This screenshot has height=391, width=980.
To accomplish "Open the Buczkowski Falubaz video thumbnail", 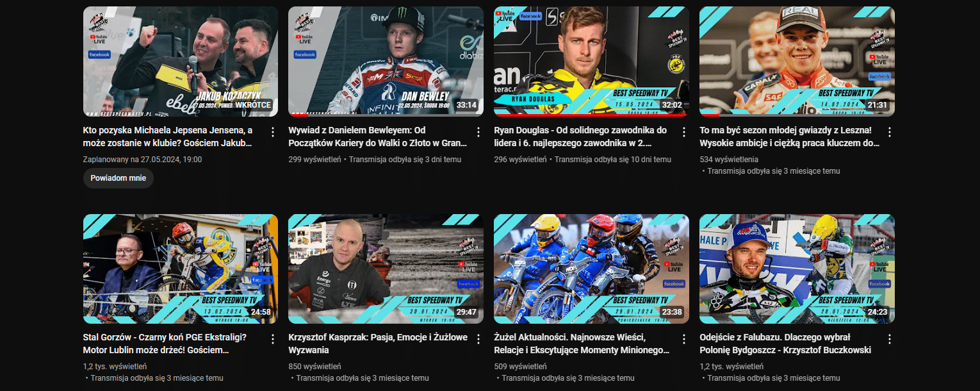I will pyautogui.click(x=797, y=269).
